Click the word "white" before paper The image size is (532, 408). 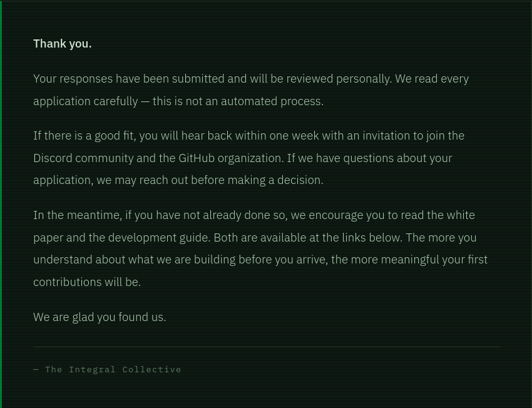click(461, 215)
